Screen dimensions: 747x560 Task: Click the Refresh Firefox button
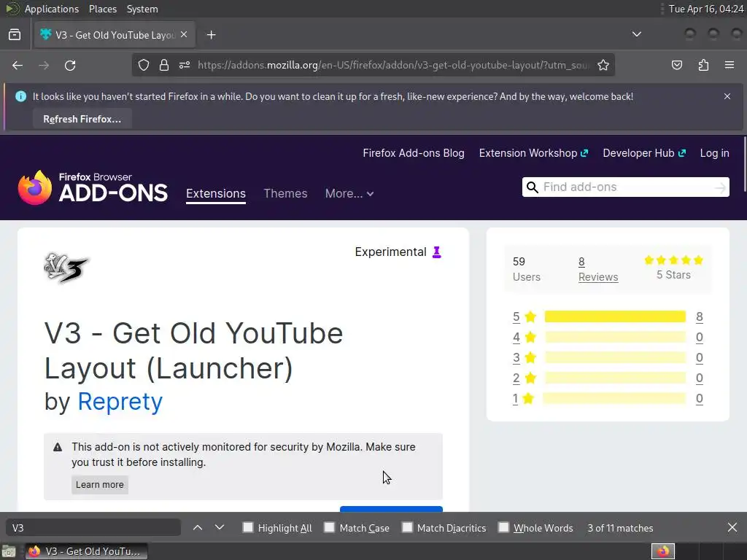pos(82,119)
